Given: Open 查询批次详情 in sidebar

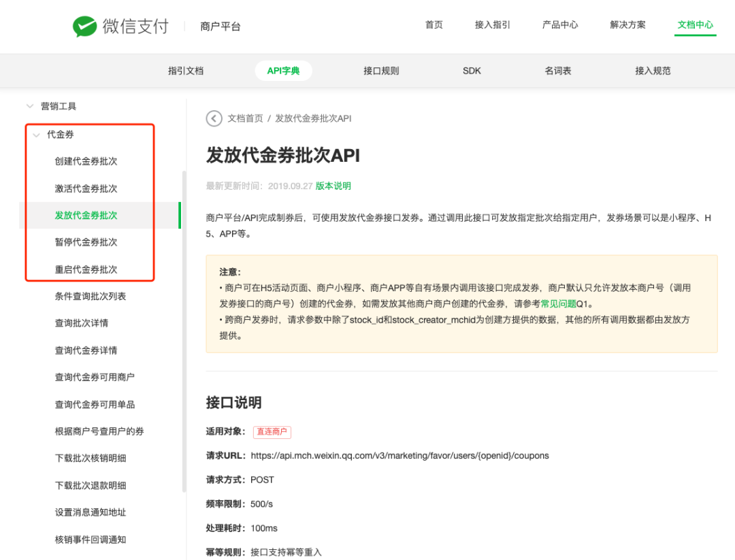Looking at the screenshot, I should pos(82,323).
